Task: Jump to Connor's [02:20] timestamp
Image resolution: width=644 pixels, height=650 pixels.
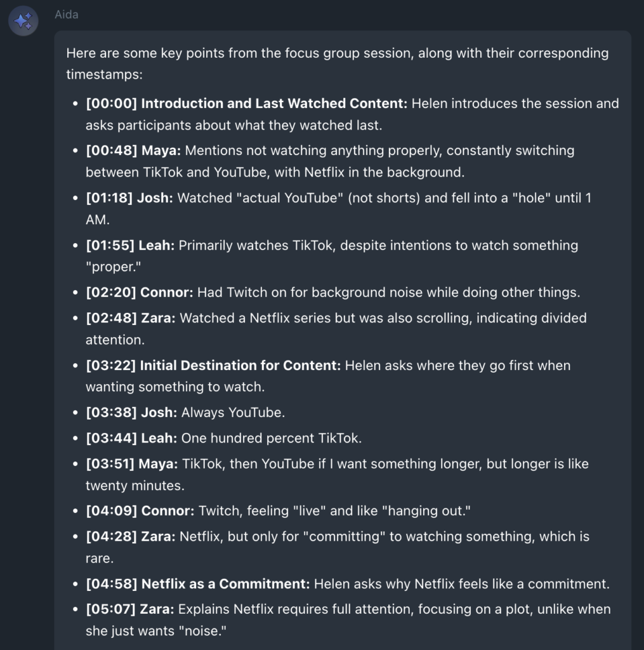Action: [111, 293]
